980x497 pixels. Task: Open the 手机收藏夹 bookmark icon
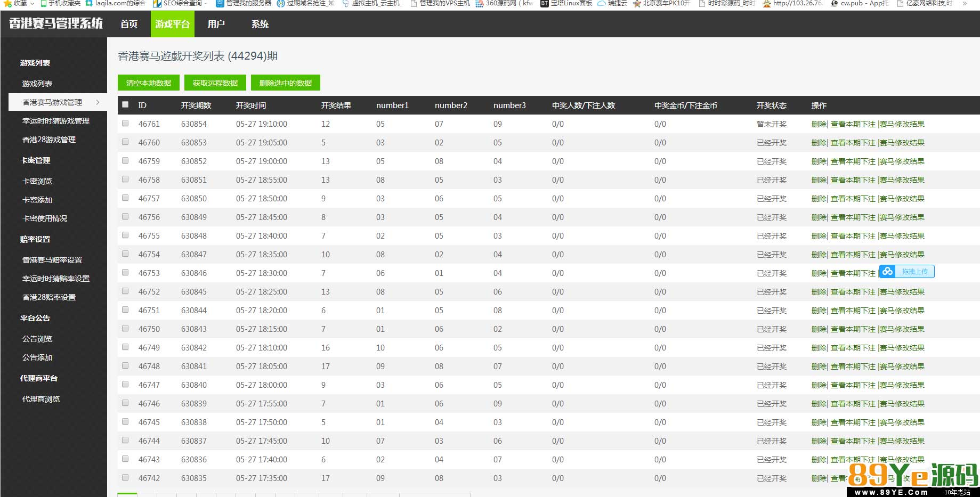click(x=43, y=3)
